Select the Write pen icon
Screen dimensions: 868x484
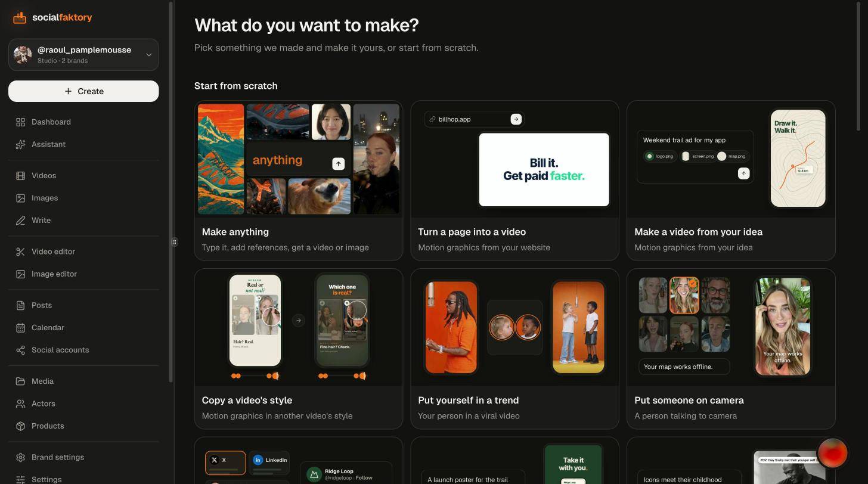[20, 221]
